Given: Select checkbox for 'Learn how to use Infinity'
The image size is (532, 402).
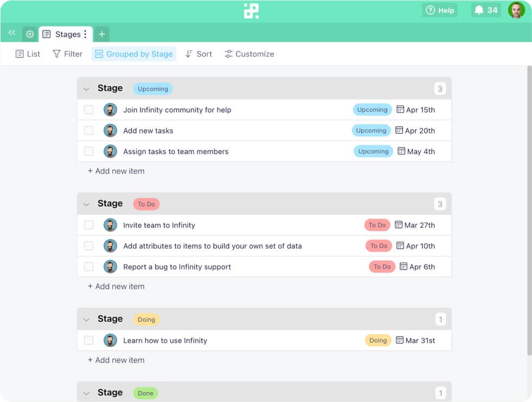Looking at the screenshot, I should (x=89, y=341).
